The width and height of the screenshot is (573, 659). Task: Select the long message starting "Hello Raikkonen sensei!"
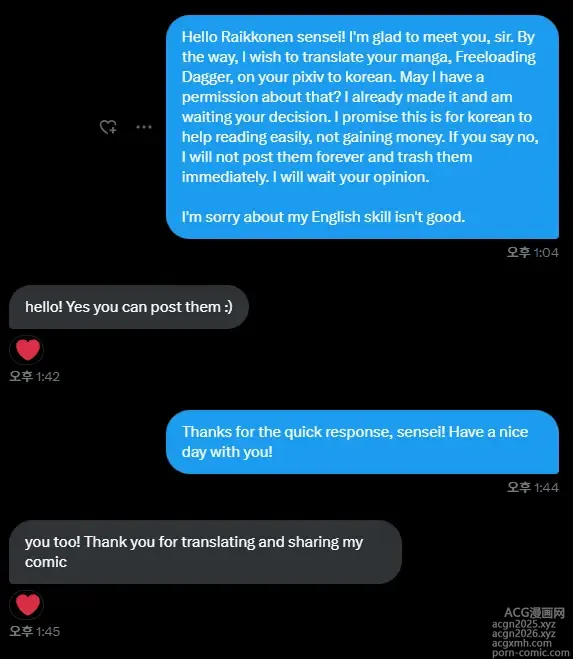362,127
